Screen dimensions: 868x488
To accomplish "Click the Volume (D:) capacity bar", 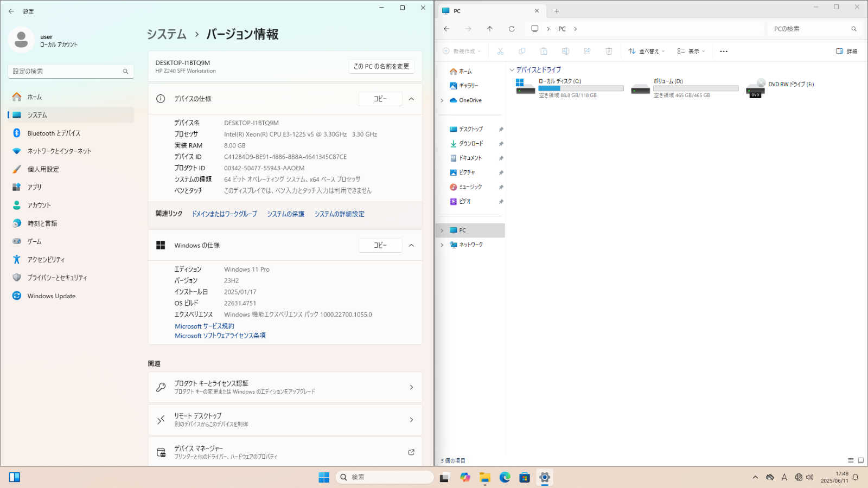I will [695, 88].
